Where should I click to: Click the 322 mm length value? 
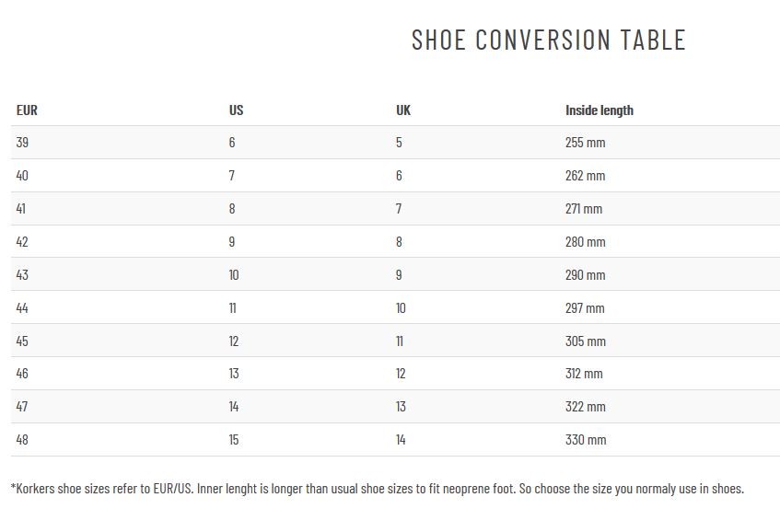pyautogui.click(x=586, y=406)
